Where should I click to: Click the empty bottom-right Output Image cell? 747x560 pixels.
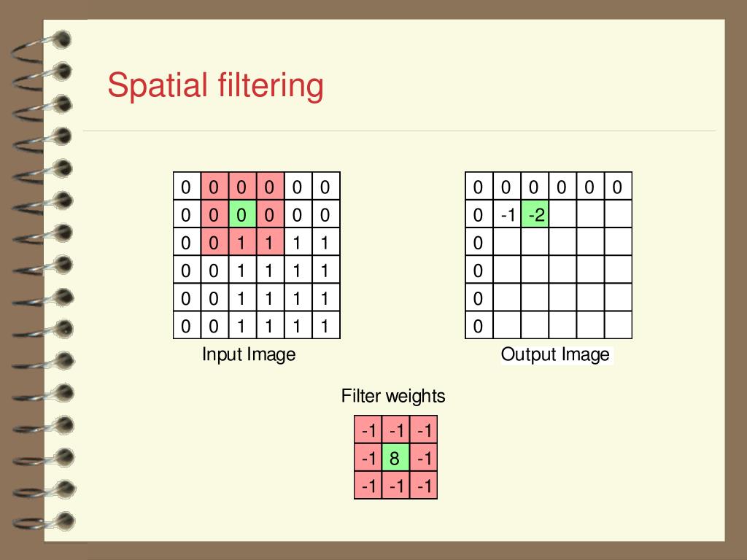[x=618, y=326]
